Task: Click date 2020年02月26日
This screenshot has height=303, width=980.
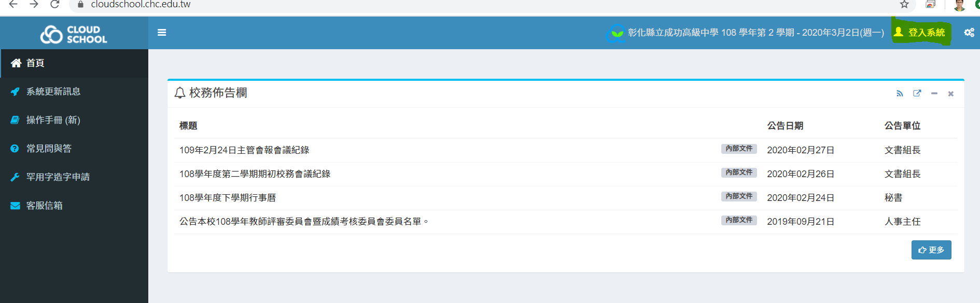Action: pos(801,174)
